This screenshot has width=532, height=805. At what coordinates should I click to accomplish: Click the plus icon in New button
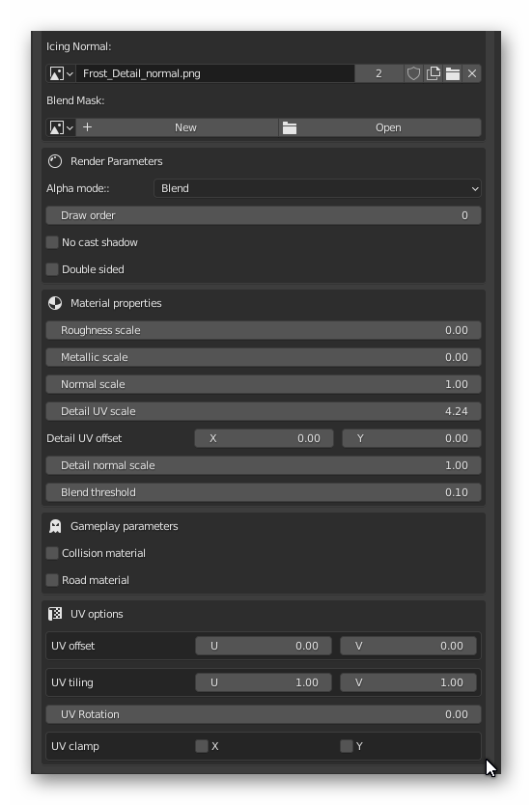point(87,127)
